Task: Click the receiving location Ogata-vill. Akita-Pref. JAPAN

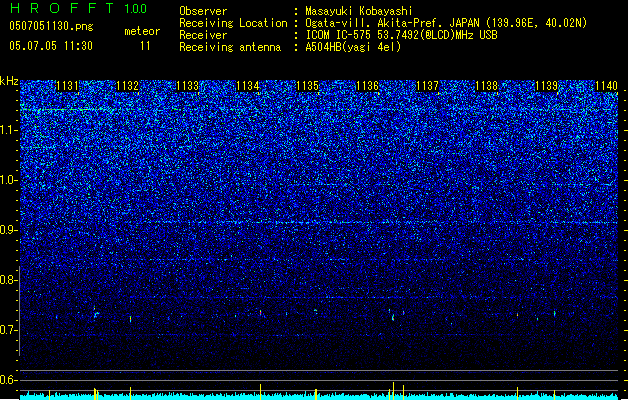Action: (x=392, y=23)
